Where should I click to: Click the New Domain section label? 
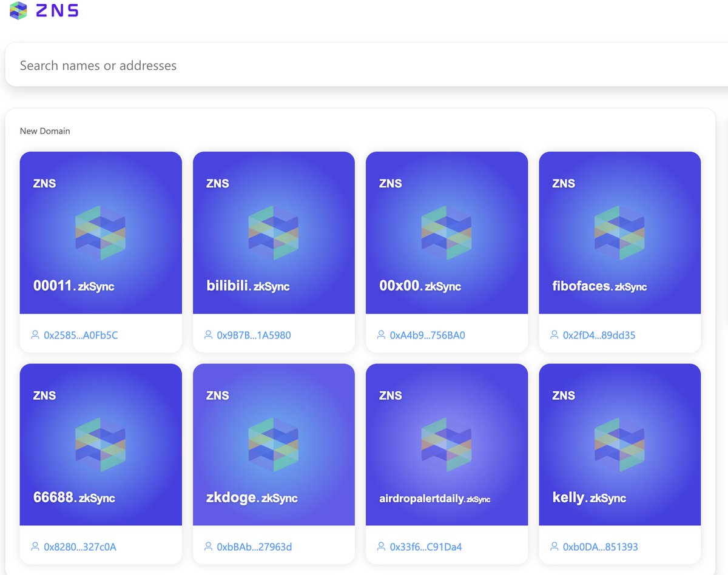tap(45, 131)
